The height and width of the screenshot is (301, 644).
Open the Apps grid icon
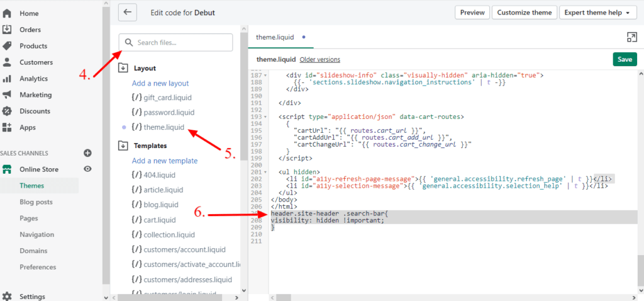click(6, 127)
